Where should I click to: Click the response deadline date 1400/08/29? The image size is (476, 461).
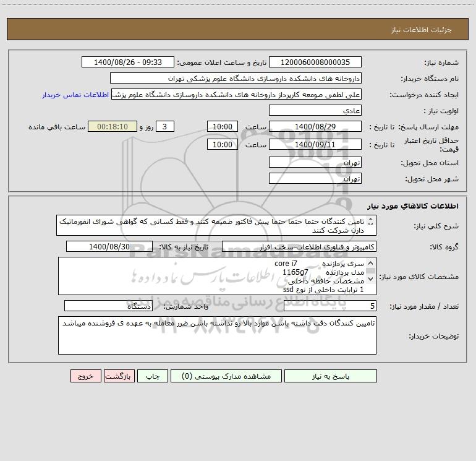(315, 126)
